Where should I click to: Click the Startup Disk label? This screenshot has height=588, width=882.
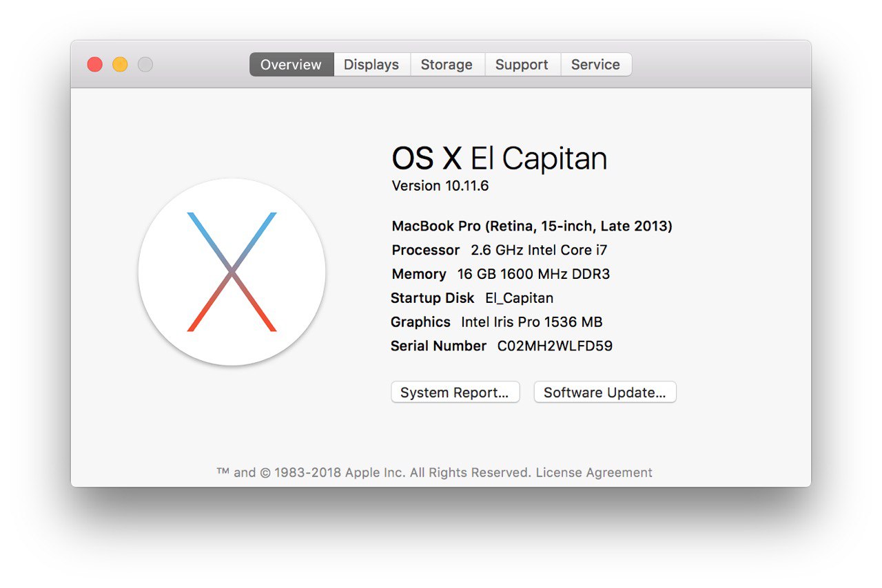(432, 298)
